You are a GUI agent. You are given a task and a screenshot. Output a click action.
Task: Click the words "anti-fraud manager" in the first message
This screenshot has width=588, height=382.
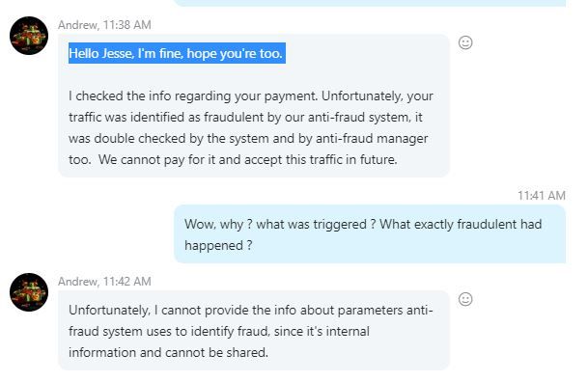click(372, 139)
